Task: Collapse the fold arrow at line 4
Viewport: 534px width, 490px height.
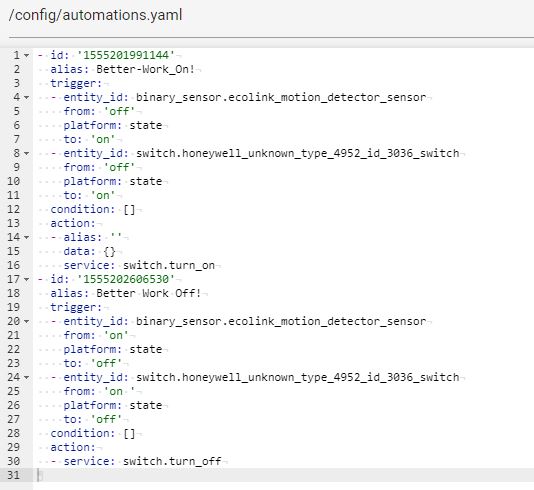Action: pos(27,98)
